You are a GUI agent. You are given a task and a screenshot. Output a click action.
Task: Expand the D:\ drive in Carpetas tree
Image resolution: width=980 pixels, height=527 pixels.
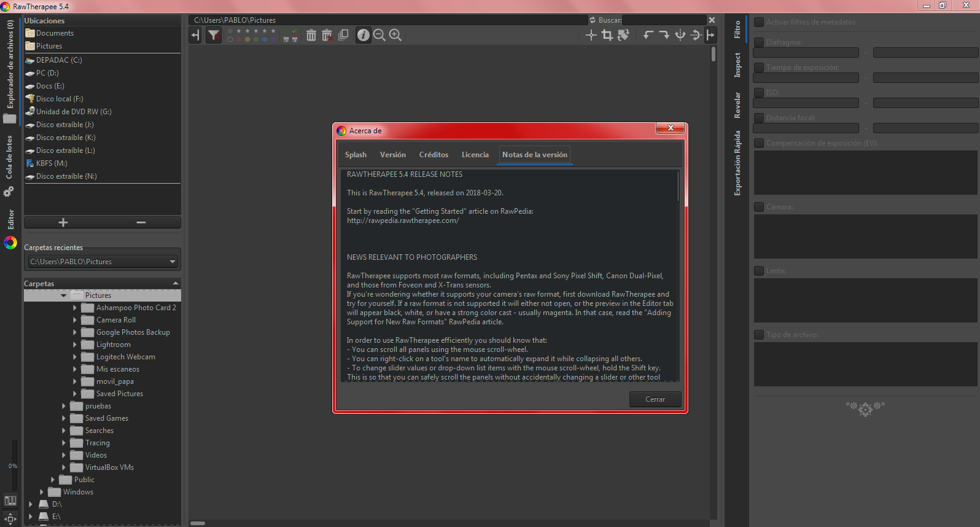pyautogui.click(x=30, y=504)
